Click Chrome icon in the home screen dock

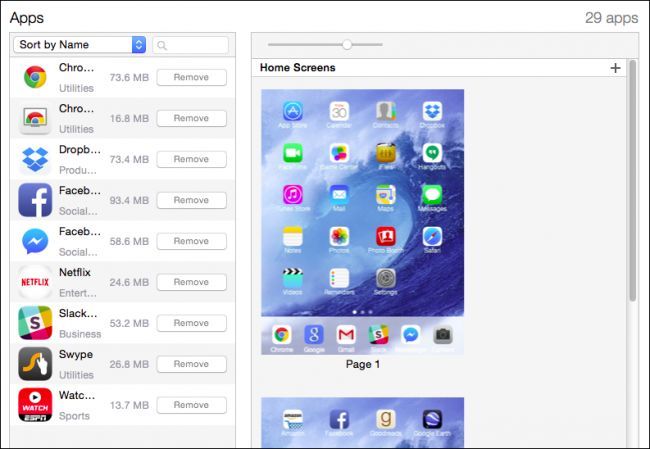point(281,335)
